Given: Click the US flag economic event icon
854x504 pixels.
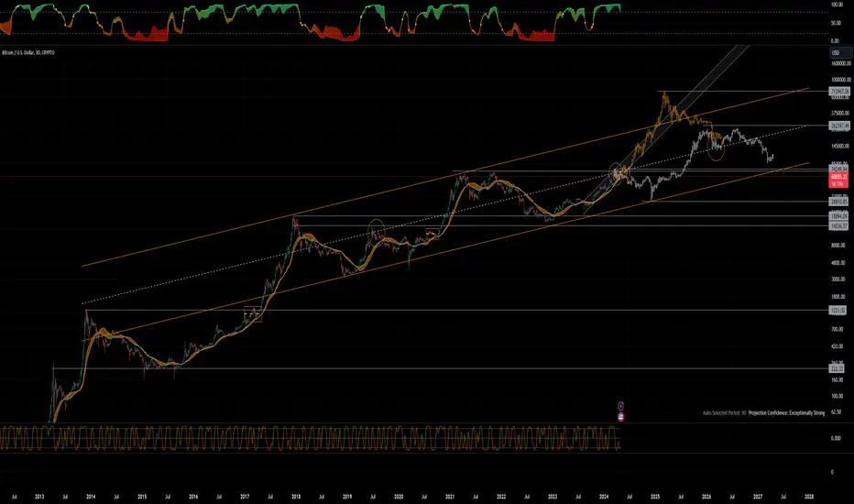Looking at the screenshot, I should 620,417.
